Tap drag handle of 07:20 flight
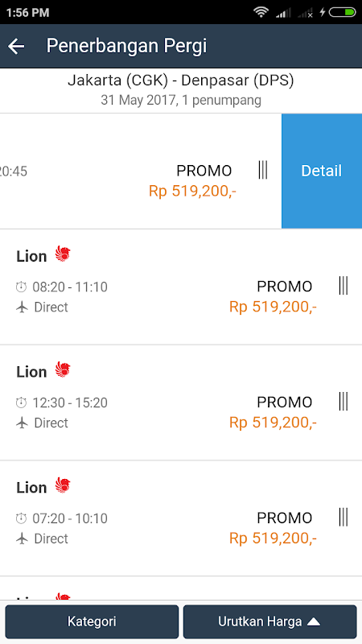The image size is (362, 644). (x=343, y=517)
